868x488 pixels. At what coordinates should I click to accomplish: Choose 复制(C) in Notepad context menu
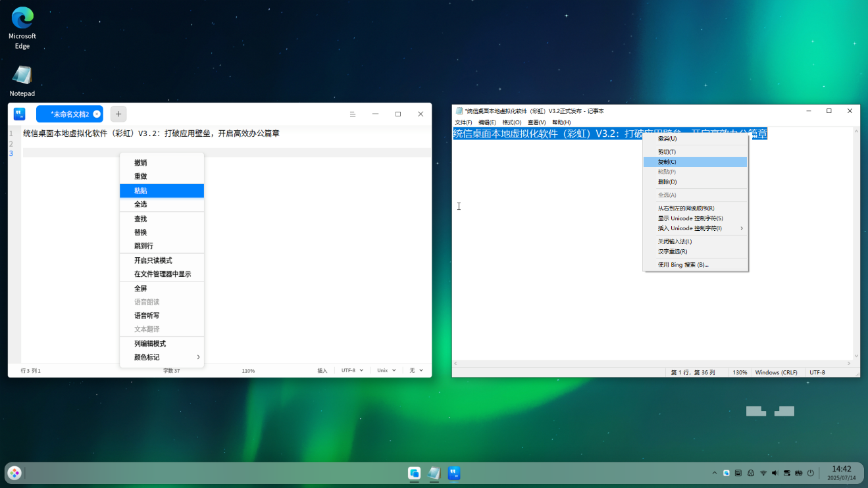coord(667,162)
